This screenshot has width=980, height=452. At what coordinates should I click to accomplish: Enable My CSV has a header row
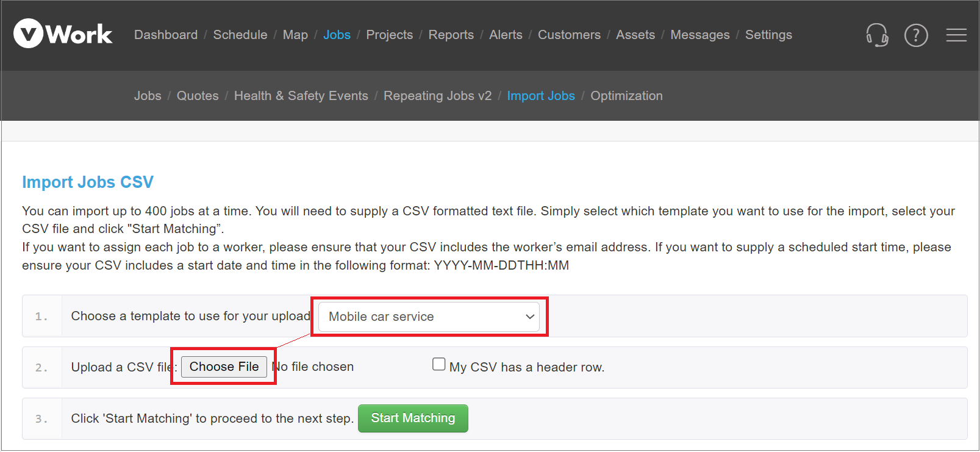438,364
